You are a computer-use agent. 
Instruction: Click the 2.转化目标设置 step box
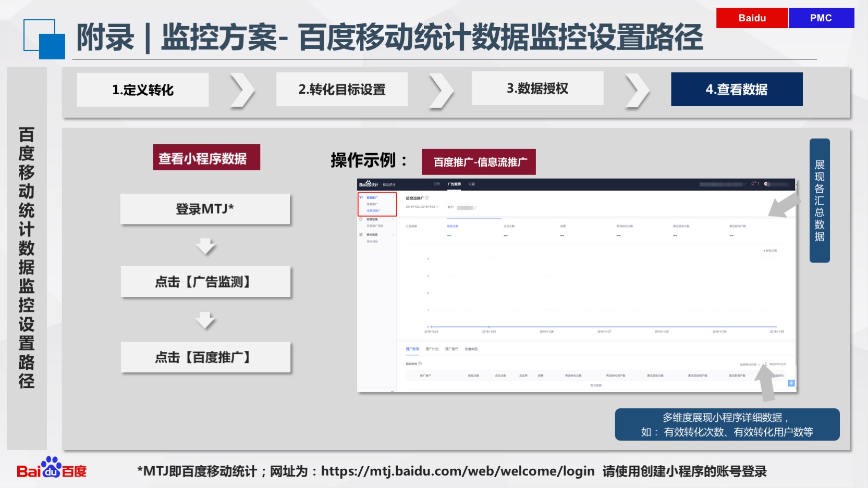click(x=342, y=89)
